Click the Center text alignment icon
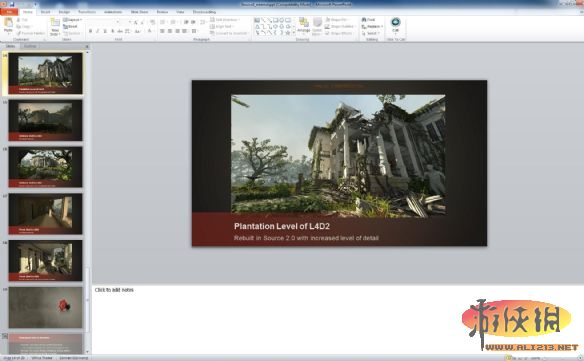Image resolution: width=584 pixels, height=361 pixels. (170, 31)
